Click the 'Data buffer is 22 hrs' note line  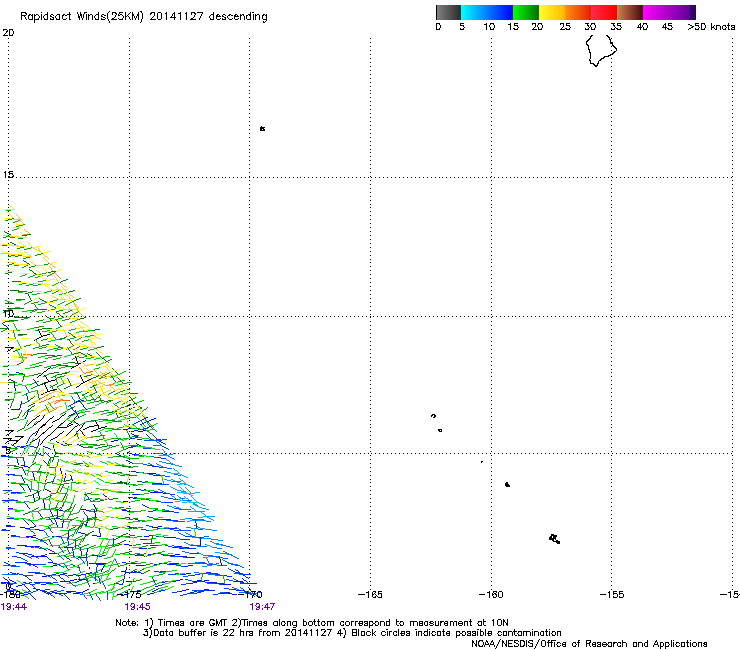click(352, 633)
